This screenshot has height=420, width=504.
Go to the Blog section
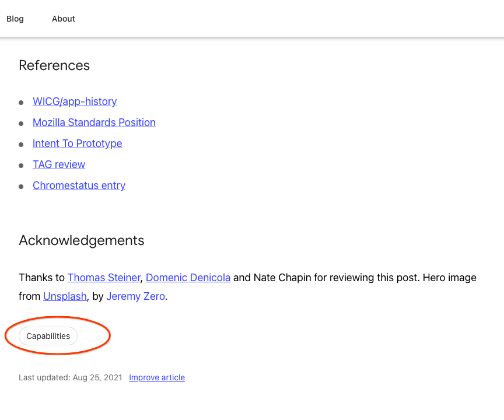point(15,18)
